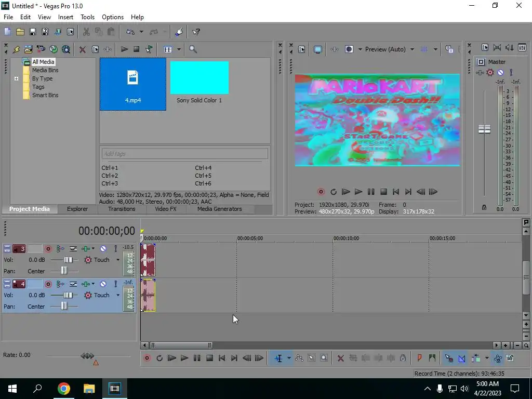Pause playback under the video preview

coord(371,192)
